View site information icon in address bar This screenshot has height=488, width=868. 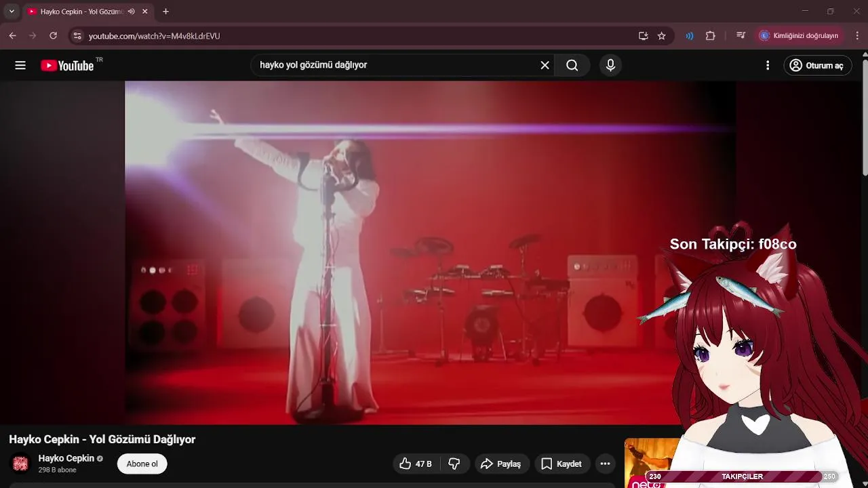point(77,36)
